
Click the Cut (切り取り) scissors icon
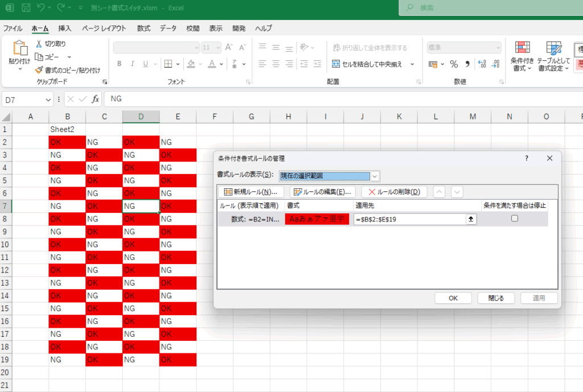39,44
